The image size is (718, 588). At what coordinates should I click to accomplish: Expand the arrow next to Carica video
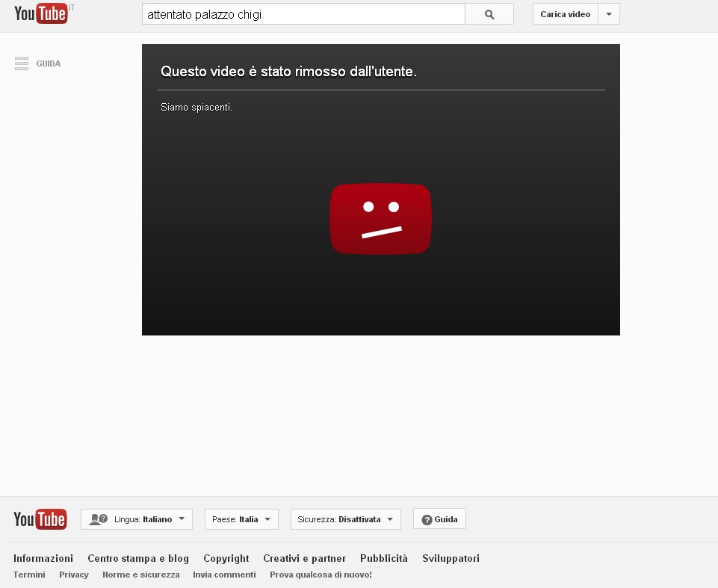(609, 14)
